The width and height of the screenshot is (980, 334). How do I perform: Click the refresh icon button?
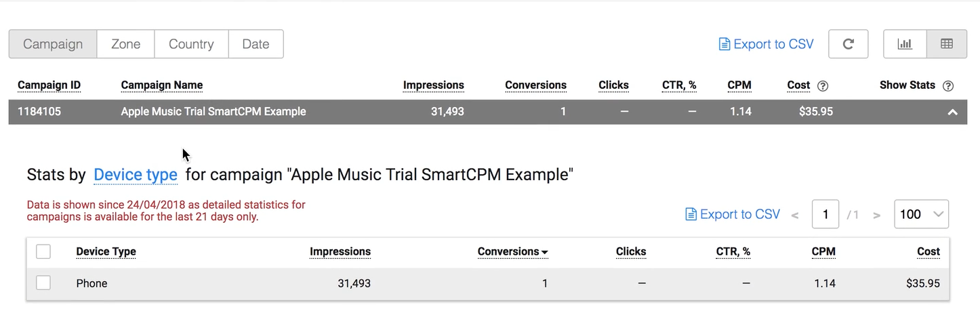tap(848, 44)
